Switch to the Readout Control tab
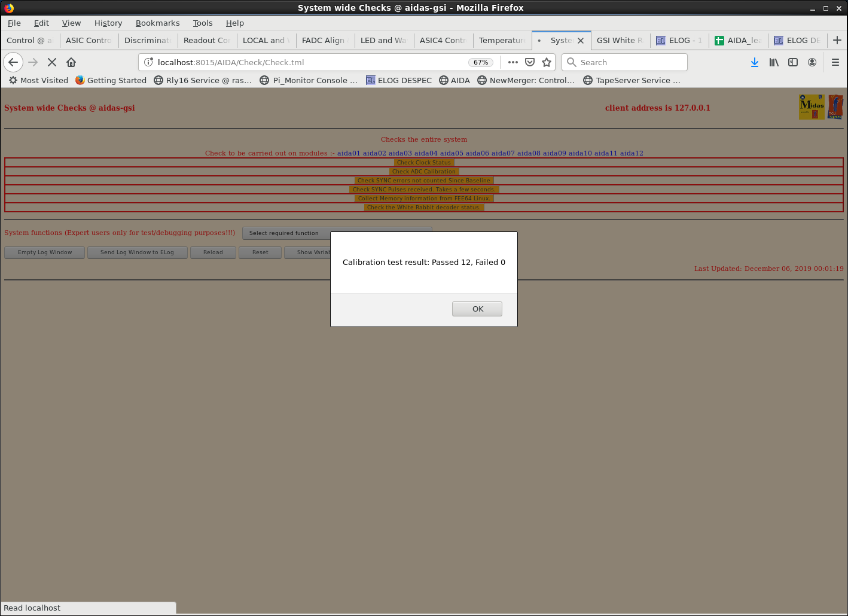This screenshot has height=616, width=848. click(x=207, y=41)
